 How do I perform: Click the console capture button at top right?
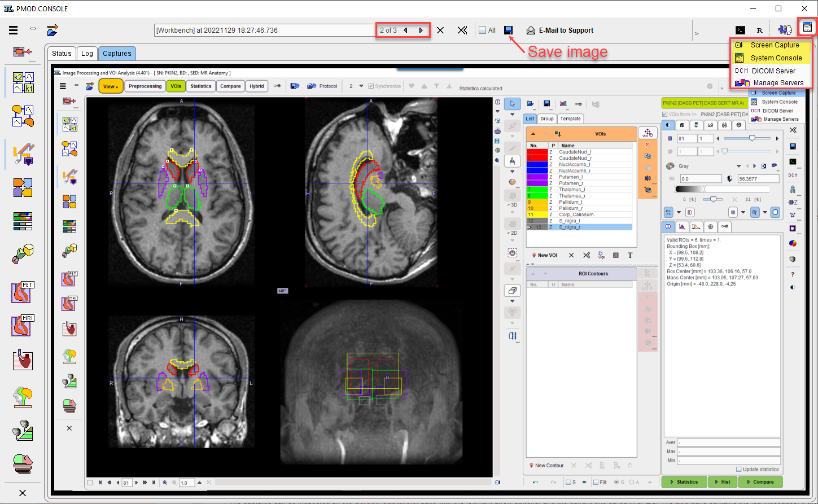(807, 27)
